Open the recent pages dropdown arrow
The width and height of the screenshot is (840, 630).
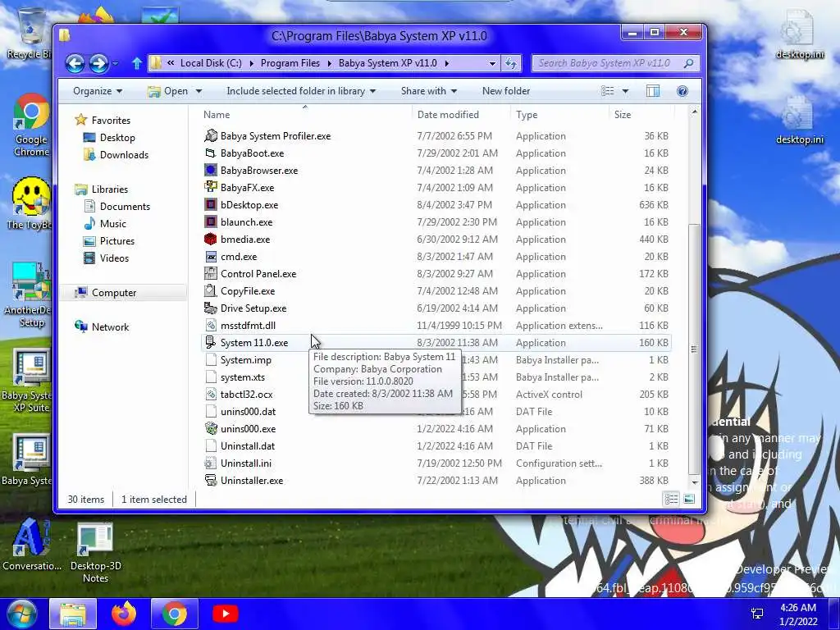115,63
